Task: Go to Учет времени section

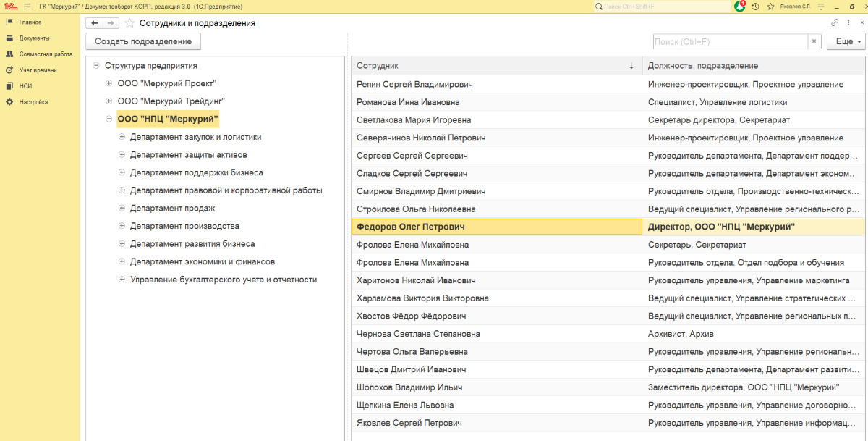Action: [x=38, y=70]
